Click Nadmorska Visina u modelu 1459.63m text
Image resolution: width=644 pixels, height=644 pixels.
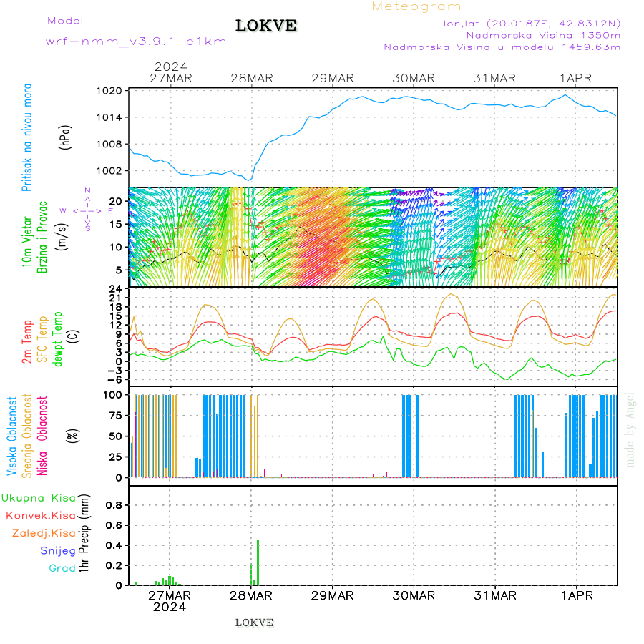pyautogui.click(x=502, y=47)
